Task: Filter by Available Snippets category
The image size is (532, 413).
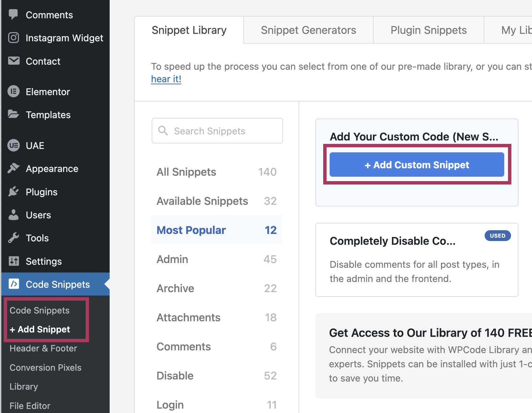Action: (x=217, y=201)
